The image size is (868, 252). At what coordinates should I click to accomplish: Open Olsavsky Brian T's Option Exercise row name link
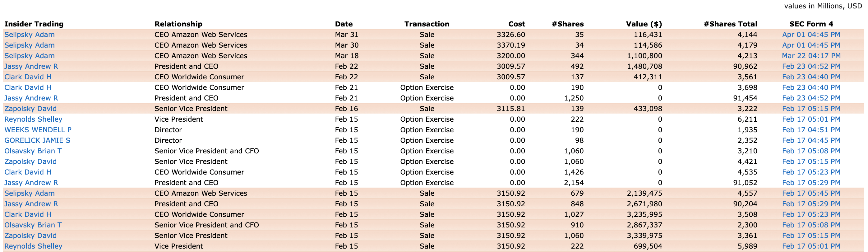pyautogui.click(x=33, y=151)
